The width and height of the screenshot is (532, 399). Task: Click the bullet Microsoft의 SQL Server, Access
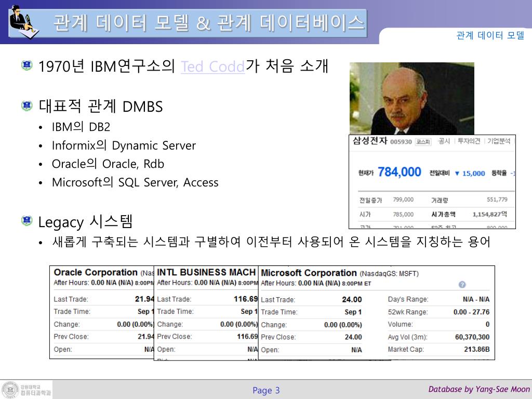(x=135, y=182)
